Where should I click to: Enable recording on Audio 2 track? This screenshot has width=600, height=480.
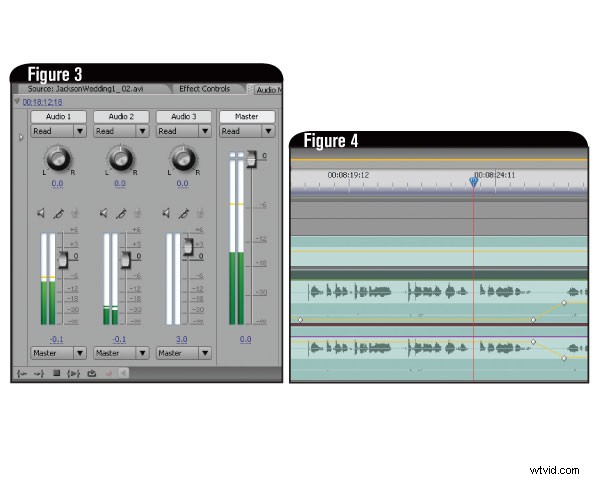138,213
